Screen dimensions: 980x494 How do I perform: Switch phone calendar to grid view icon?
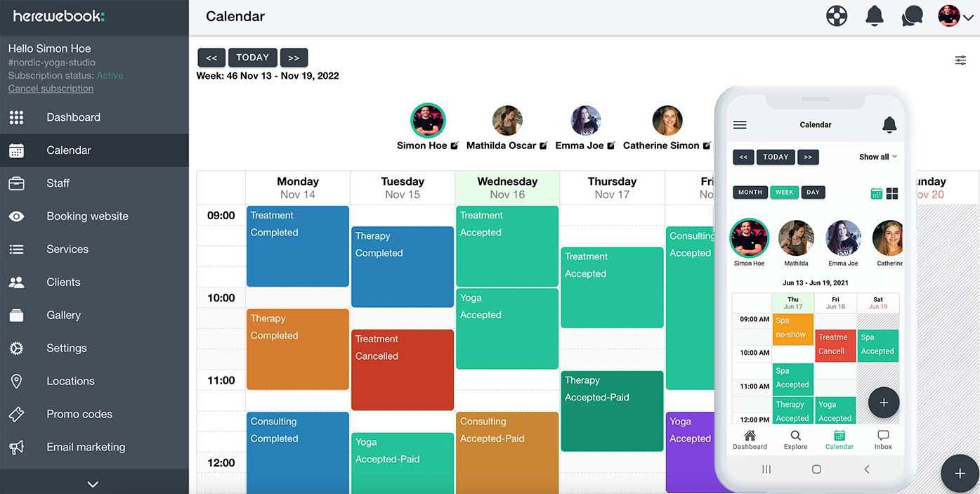point(892,193)
